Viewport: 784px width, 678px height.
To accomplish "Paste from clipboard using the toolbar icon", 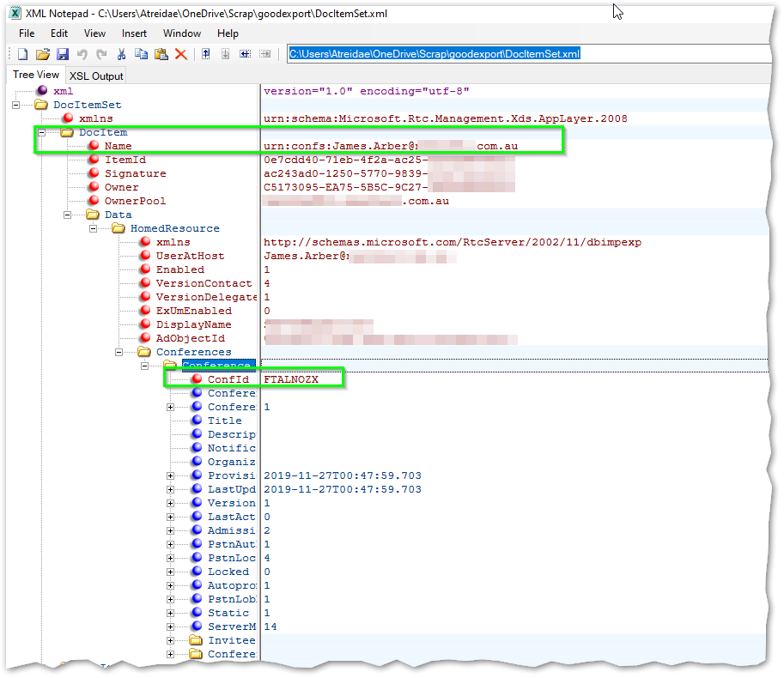I will [161, 54].
